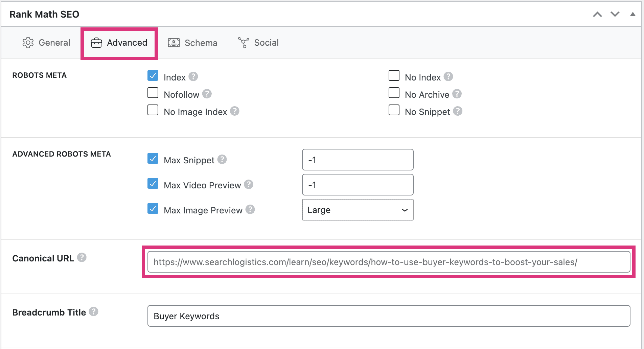Open help tooltip next to Max Video Preview
644x349 pixels.
point(249,184)
